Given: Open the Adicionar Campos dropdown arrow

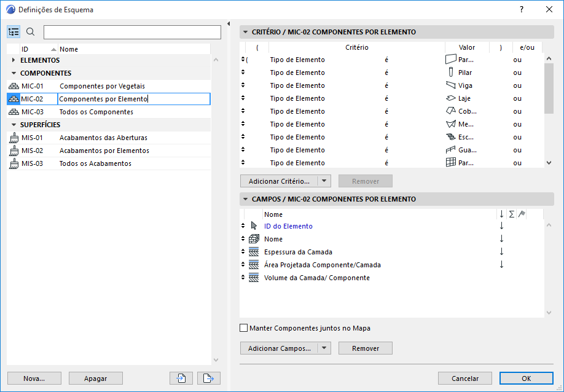Looking at the screenshot, I should pyautogui.click(x=325, y=348).
